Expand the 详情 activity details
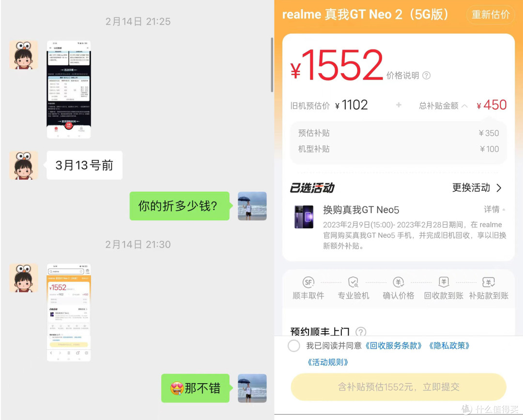Viewport: 523px width, 420px height. coord(494,209)
